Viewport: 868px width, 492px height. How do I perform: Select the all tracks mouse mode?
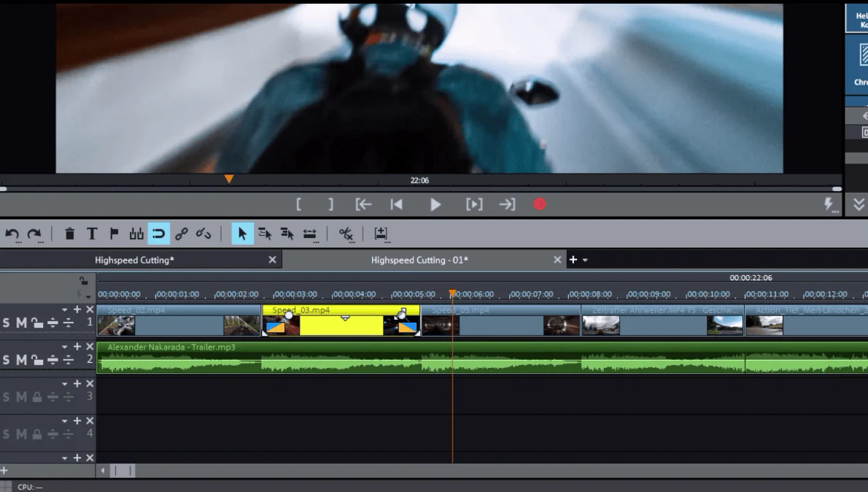287,234
